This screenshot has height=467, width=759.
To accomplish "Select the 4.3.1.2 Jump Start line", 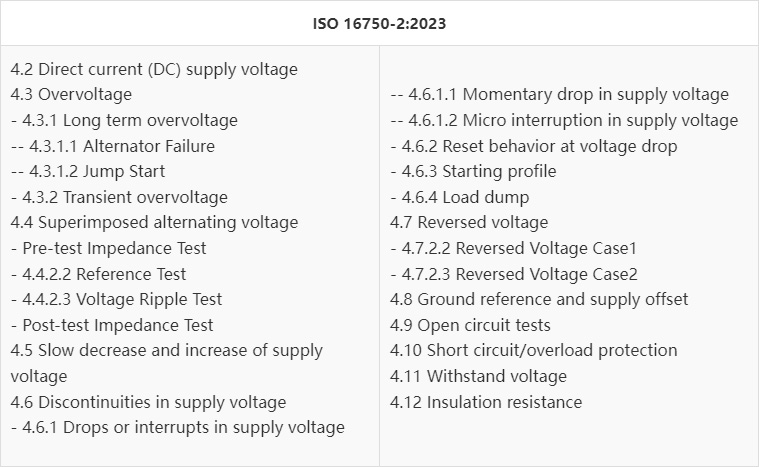I will point(88,171).
